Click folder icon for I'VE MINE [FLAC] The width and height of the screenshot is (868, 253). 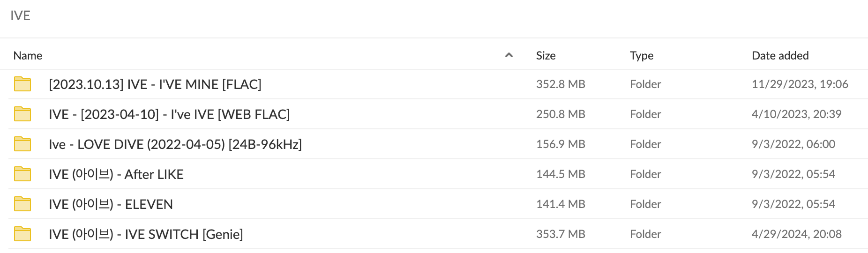[x=22, y=84]
